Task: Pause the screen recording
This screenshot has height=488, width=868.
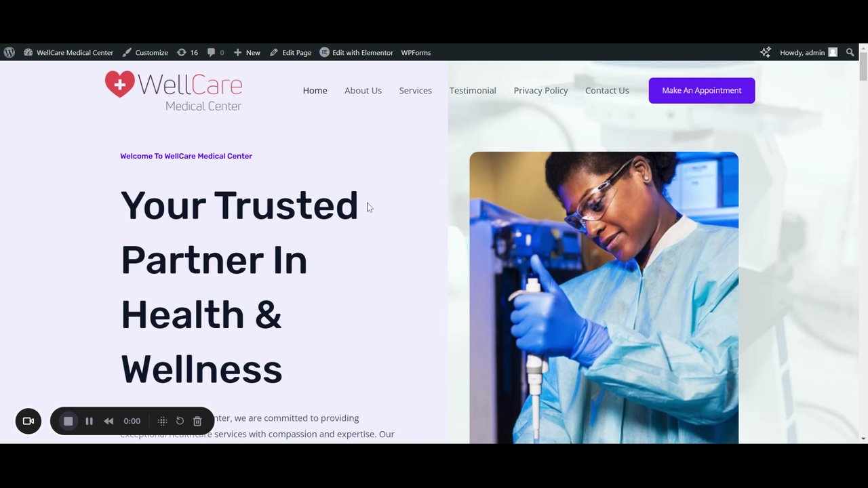Action: pos(89,421)
